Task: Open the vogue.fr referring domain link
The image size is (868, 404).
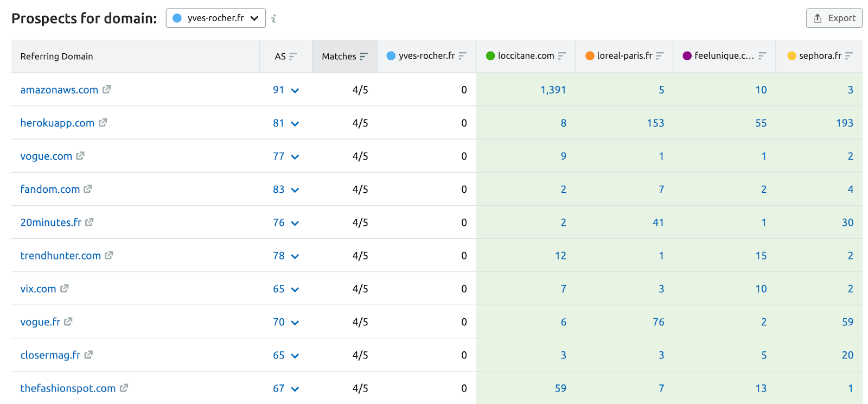Action: point(40,321)
